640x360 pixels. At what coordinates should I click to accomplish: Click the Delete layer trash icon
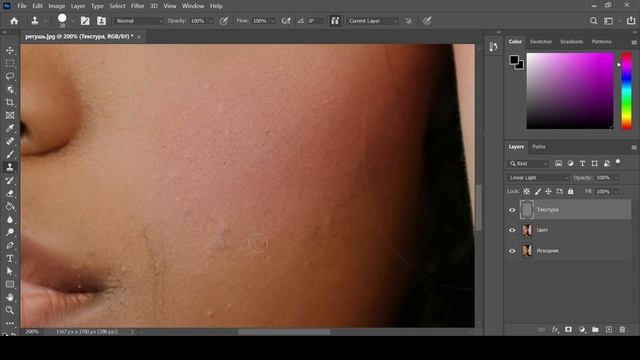622,329
